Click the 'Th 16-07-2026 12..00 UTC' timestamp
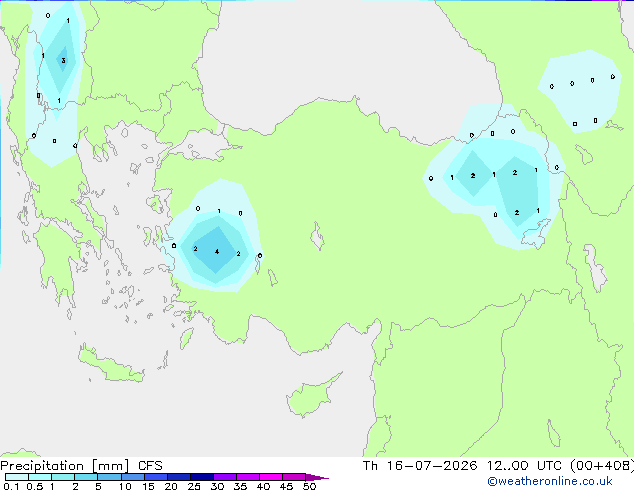This screenshot has height=490, width=634. (x=462, y=466)
